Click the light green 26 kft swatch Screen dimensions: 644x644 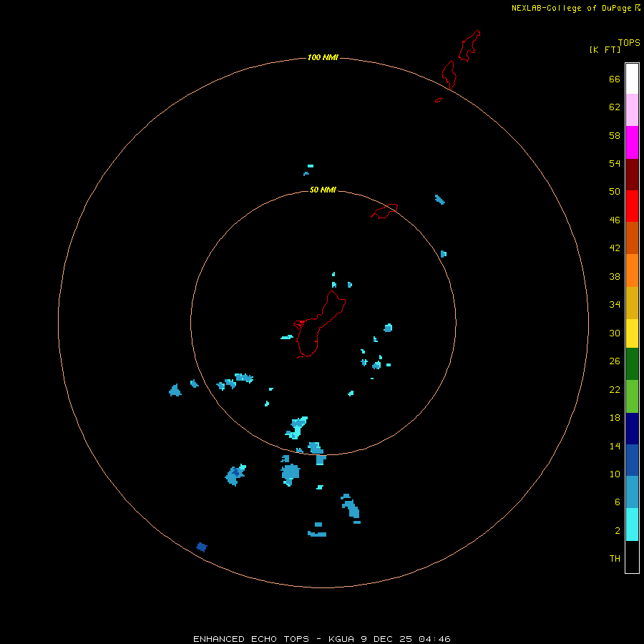[632, 396]
